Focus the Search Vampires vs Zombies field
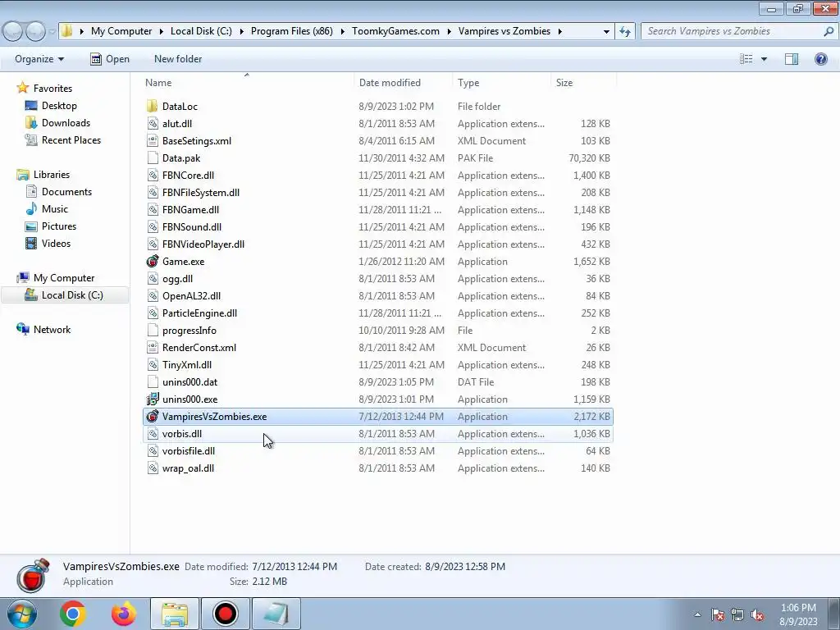Image resolution: width=840 pixels, height=630 pixels. coord(737,31)
